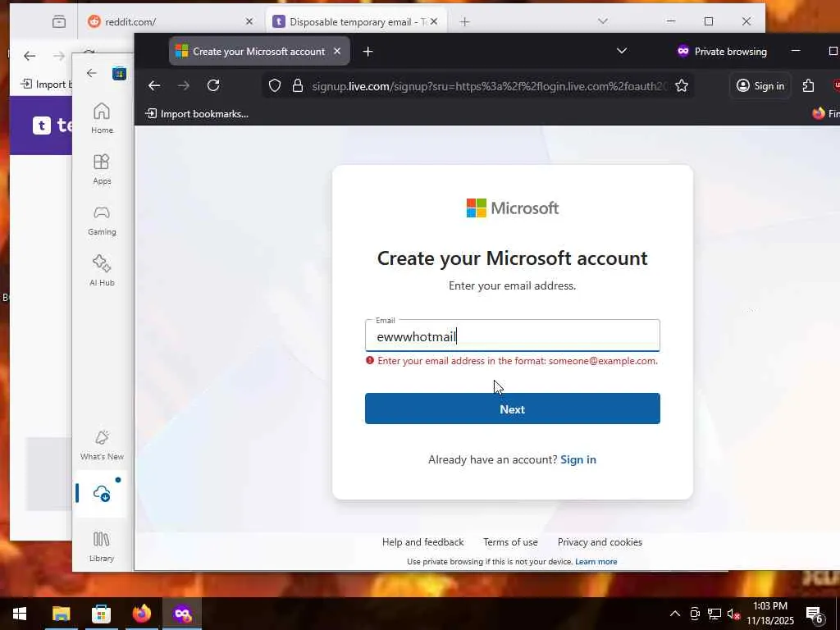Open Windows Start menu
840x630 pixels.
(20, 614)
